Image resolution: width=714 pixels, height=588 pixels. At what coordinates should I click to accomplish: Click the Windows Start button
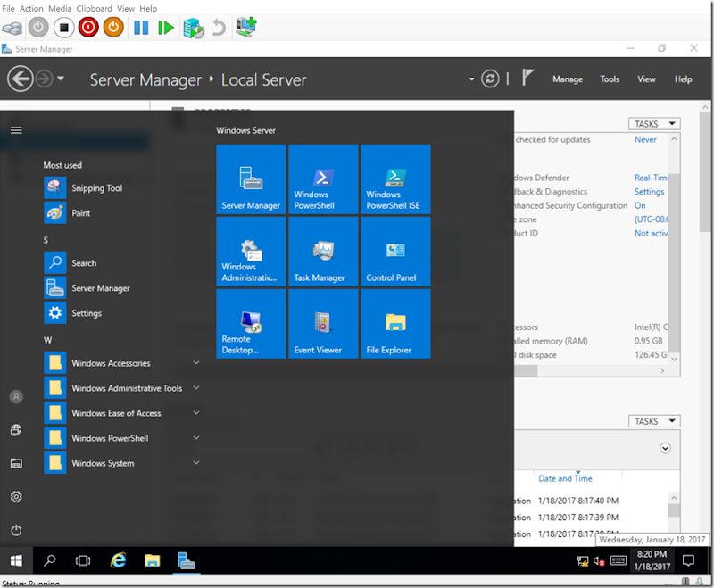click(16, 560)
